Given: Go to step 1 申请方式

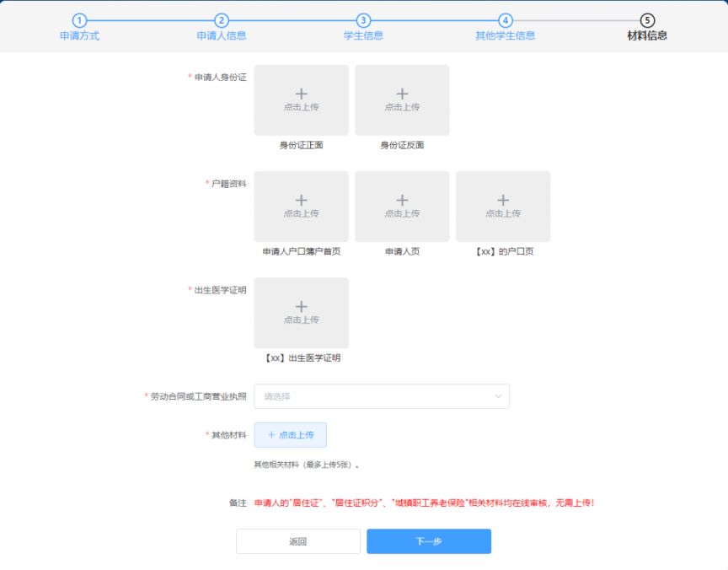Looking at the screenshot, I should coord(79,28).
